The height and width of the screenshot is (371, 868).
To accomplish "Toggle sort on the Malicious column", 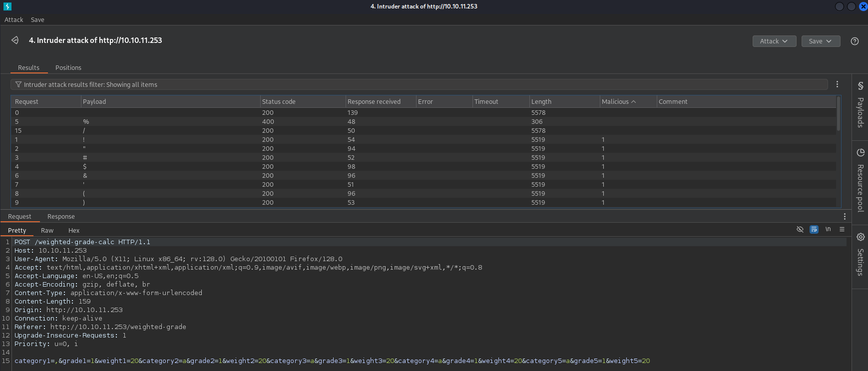I will click(628, 101).
